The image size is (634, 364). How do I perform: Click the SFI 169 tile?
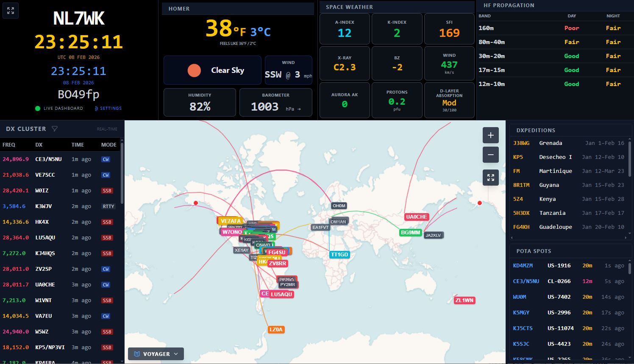tap(449, 29)
